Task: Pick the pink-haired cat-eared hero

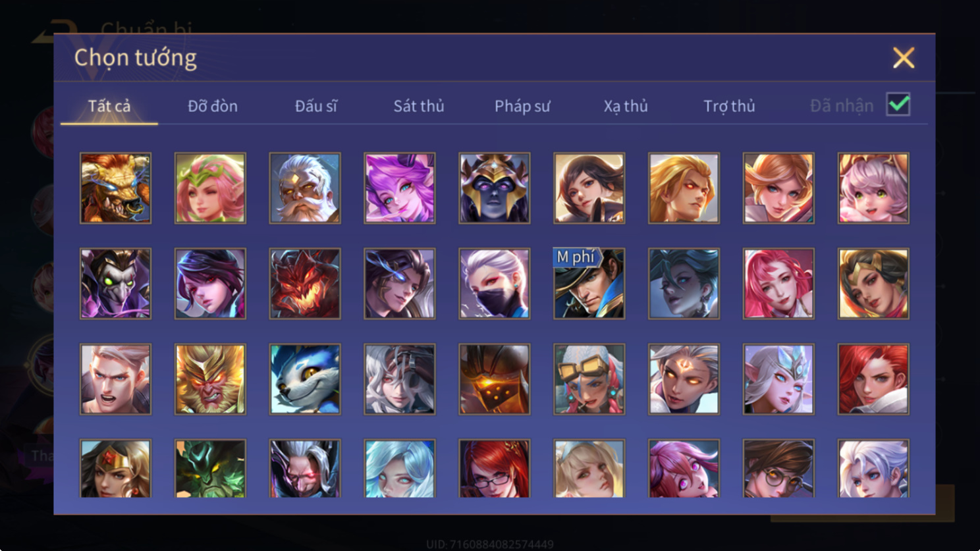Action: click(873, 188)
